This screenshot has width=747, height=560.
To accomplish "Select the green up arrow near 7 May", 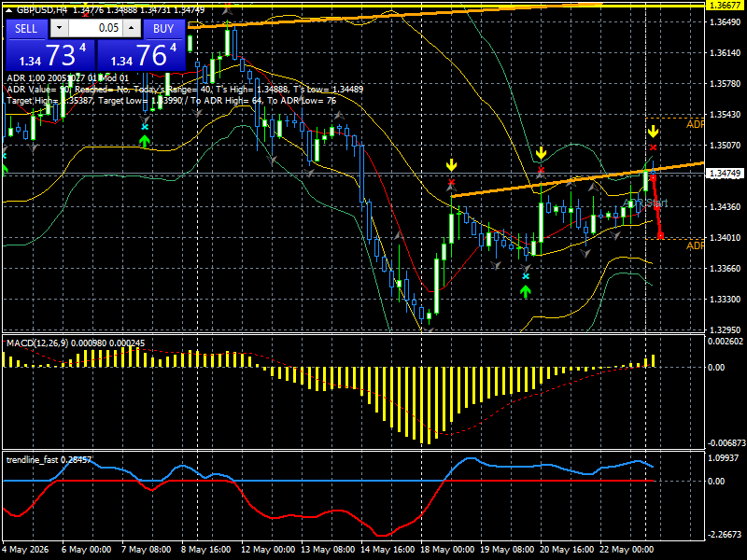I will pos(145,141).
